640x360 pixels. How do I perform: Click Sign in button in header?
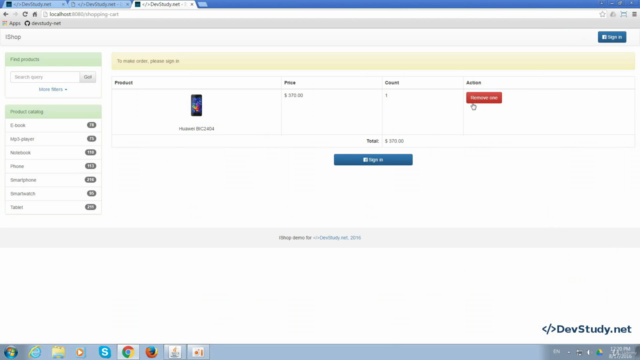pos(612,37)
